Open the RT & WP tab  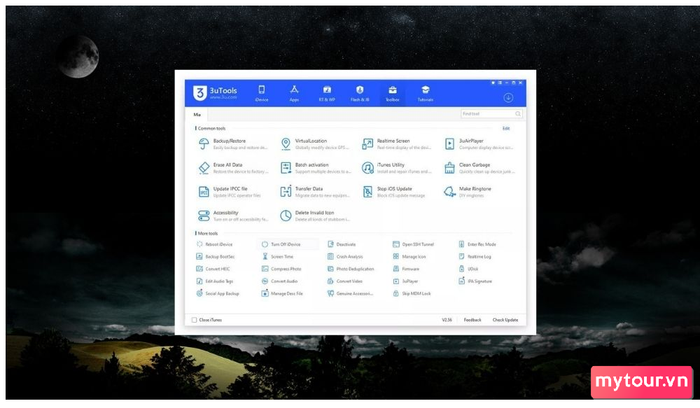[x=327, y=94]
